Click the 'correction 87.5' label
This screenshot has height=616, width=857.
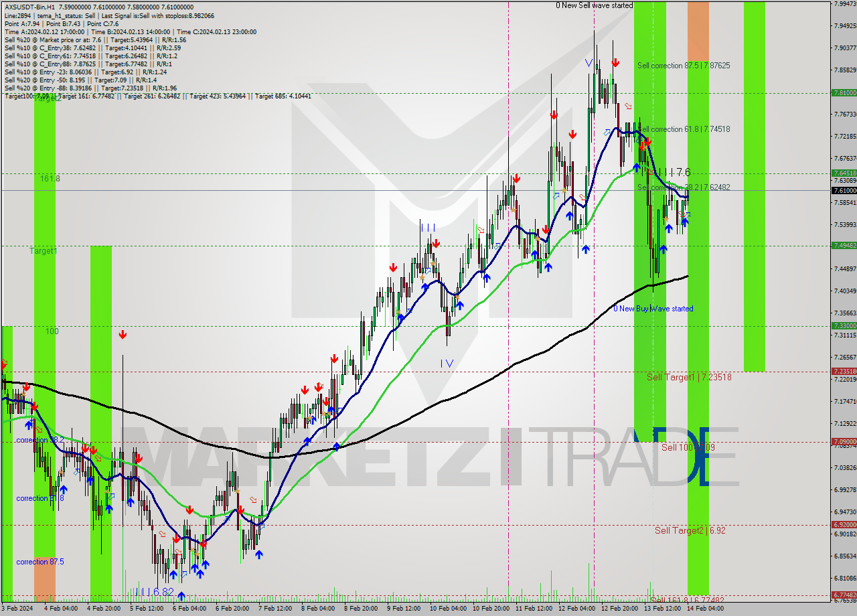pyautogui.click(x=40, y=562)
